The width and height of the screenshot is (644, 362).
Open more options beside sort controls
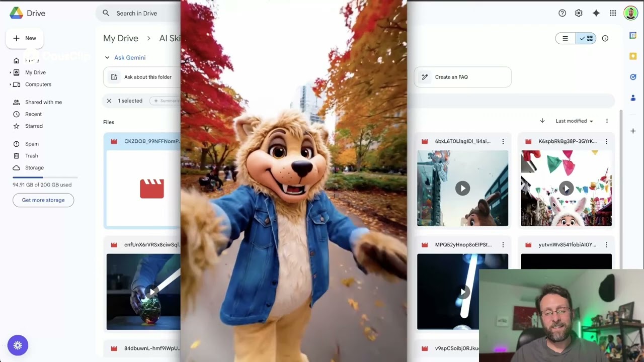[x=607, y=121]
